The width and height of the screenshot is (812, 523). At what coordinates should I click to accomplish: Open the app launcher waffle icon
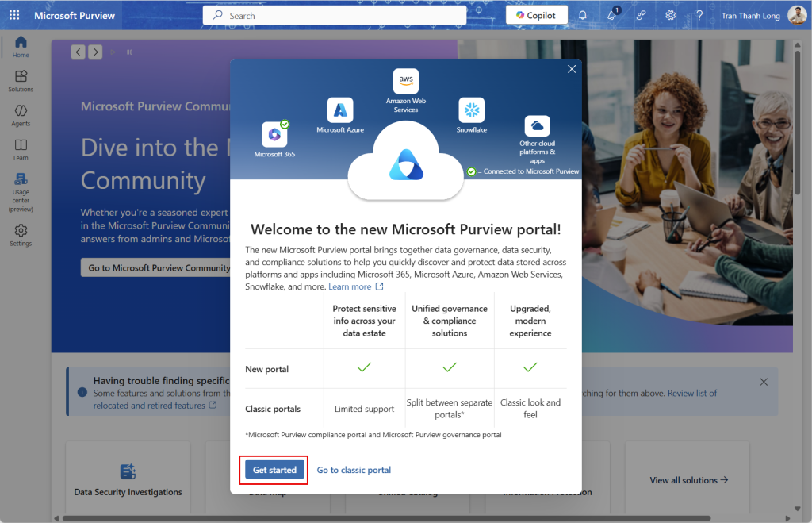14,15
